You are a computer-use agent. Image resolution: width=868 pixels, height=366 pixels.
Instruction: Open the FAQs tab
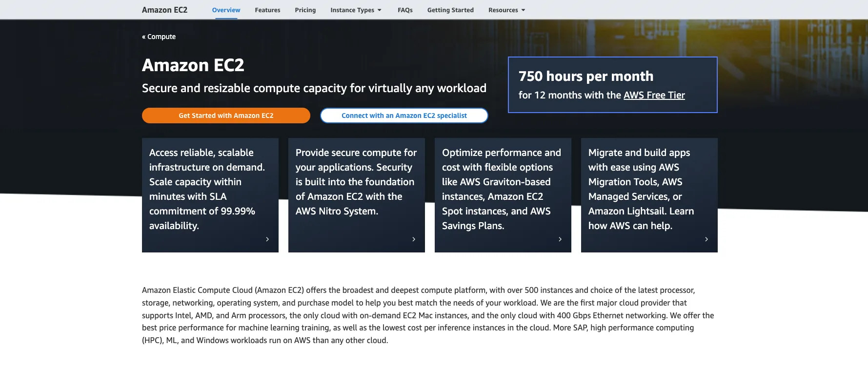point(405,10)
